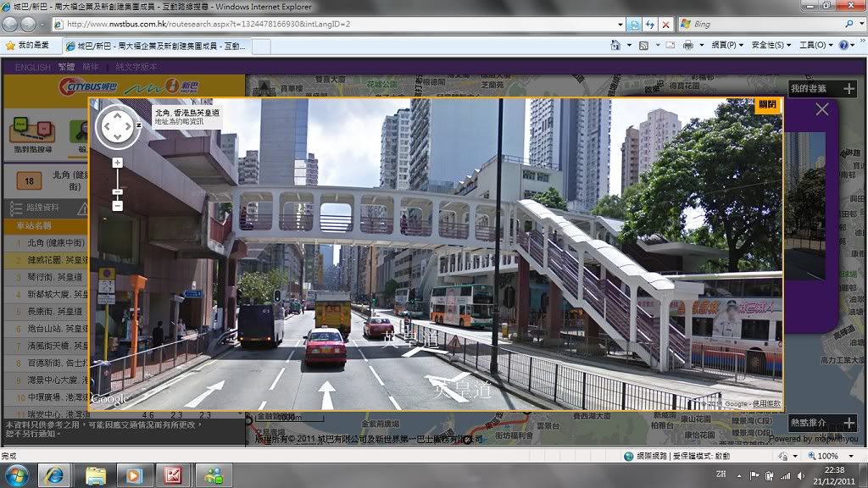Click the Compatibility View icon in address bar

point(634,25)
